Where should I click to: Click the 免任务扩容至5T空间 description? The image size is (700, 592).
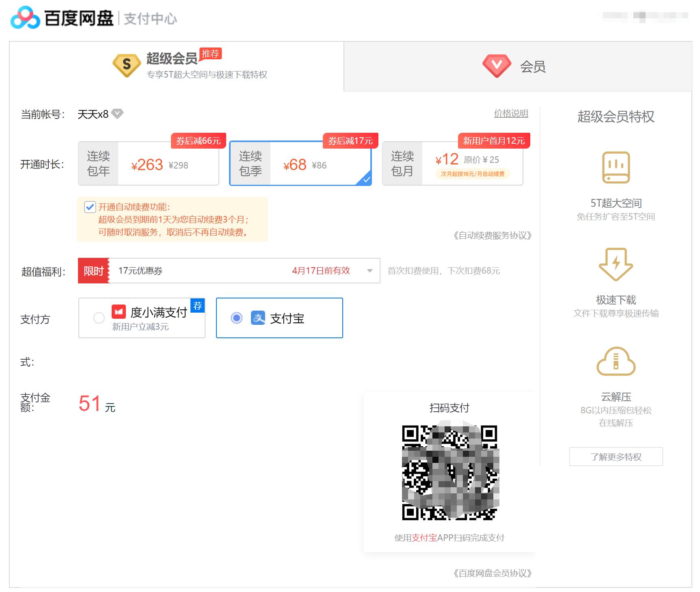[x=616, y=217]
